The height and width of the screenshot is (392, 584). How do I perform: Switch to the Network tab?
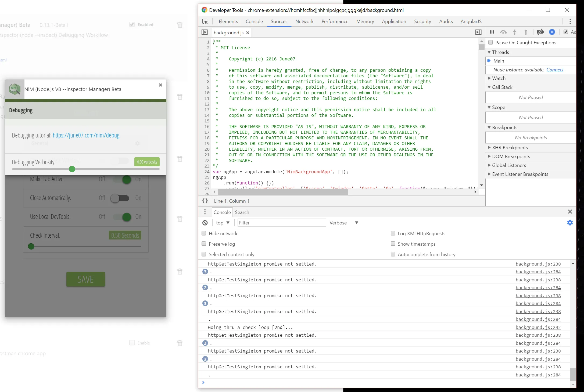click(304, 21)
